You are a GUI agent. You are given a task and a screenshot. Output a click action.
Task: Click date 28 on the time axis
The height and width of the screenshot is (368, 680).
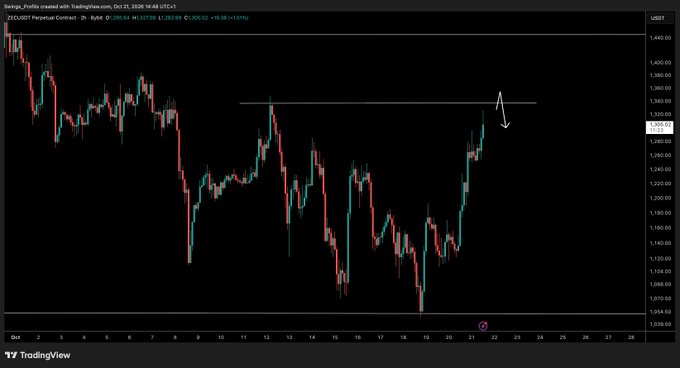click(631, 337)
